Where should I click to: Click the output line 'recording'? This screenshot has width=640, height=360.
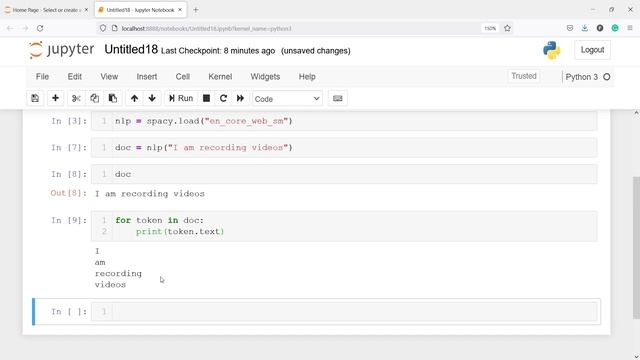pos(118,273)
